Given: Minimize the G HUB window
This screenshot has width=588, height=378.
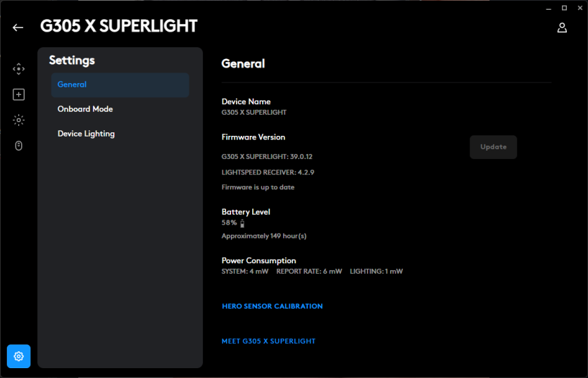Looking at the screenshot, I should coord(549,8).
